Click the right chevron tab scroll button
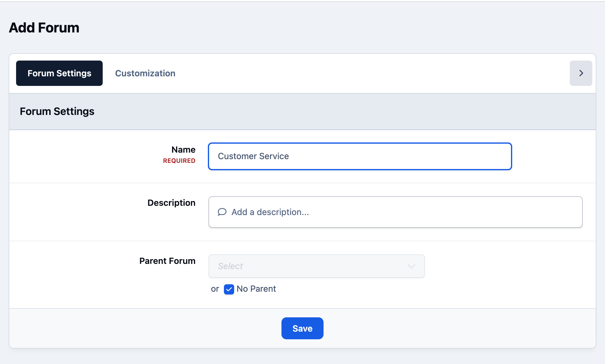The width and height of the screenshot is (605, 364). pyautogui.click(x=581, y=73)
